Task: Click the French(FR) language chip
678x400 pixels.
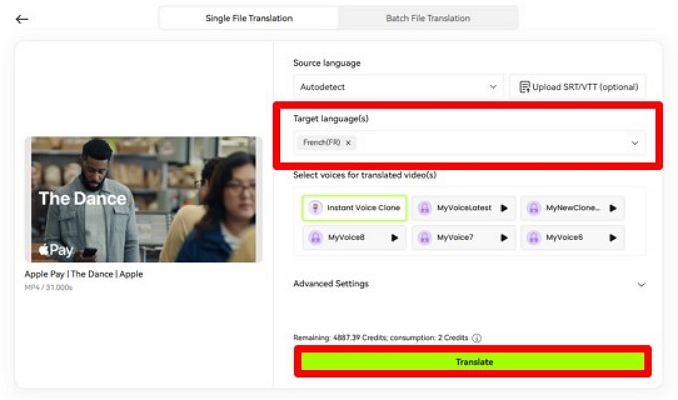Action: [326, 142]
